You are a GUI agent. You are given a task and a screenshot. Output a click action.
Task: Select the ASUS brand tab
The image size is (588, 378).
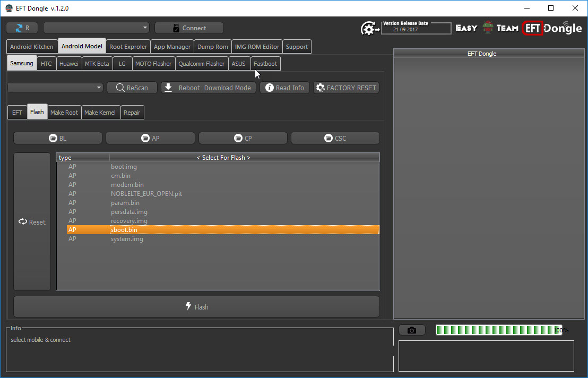coord(238,63)
